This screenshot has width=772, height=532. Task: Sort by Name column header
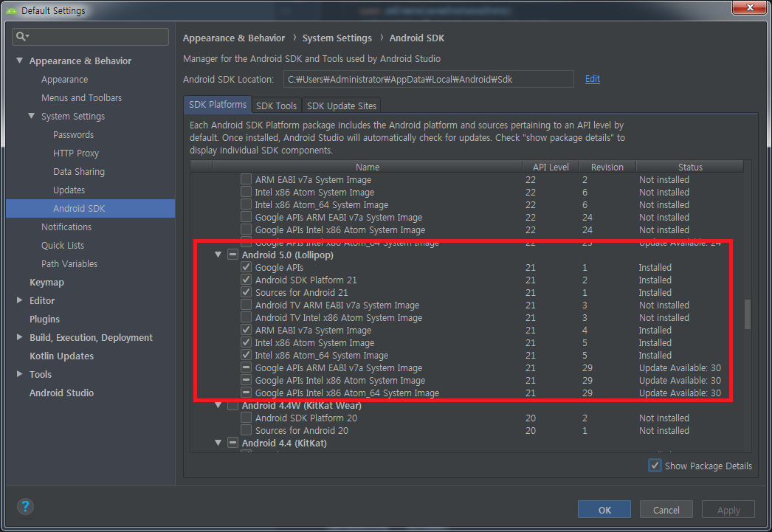pos(368,167)
